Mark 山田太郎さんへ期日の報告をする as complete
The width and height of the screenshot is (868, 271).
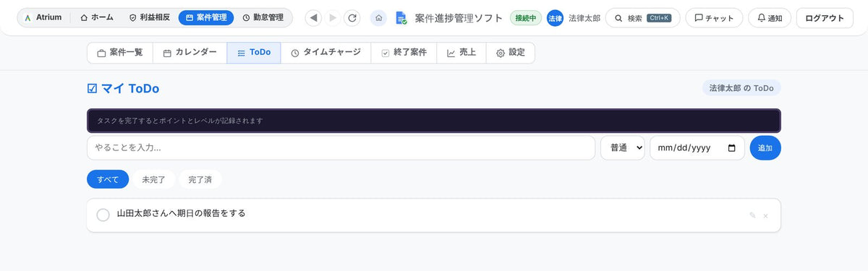(x=103, y=215)
